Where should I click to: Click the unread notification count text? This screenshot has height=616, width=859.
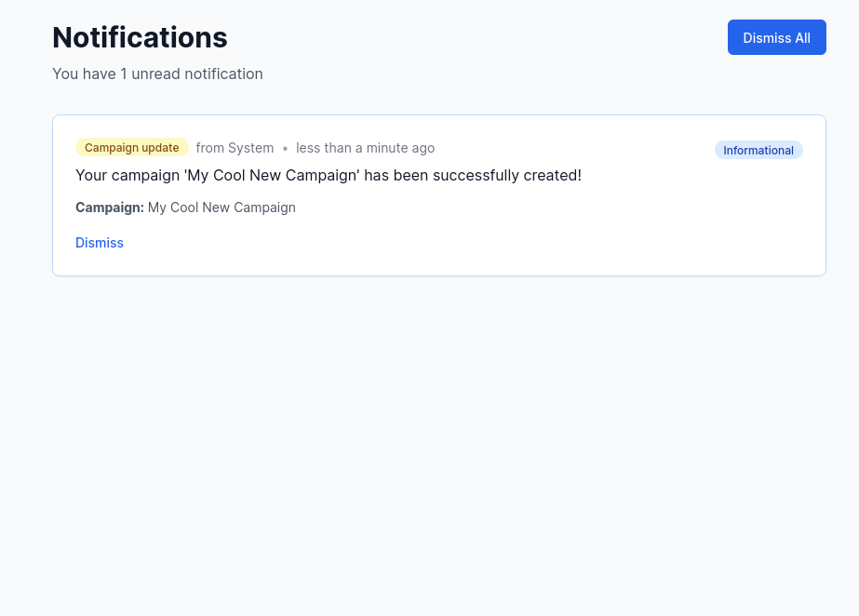pyautogui.click(x=157, y=74)
